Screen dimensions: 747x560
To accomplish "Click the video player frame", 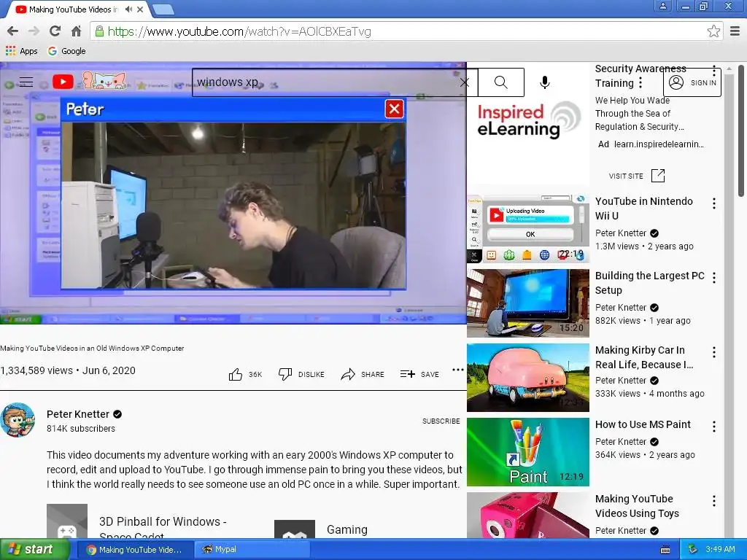I will point(233,192).
